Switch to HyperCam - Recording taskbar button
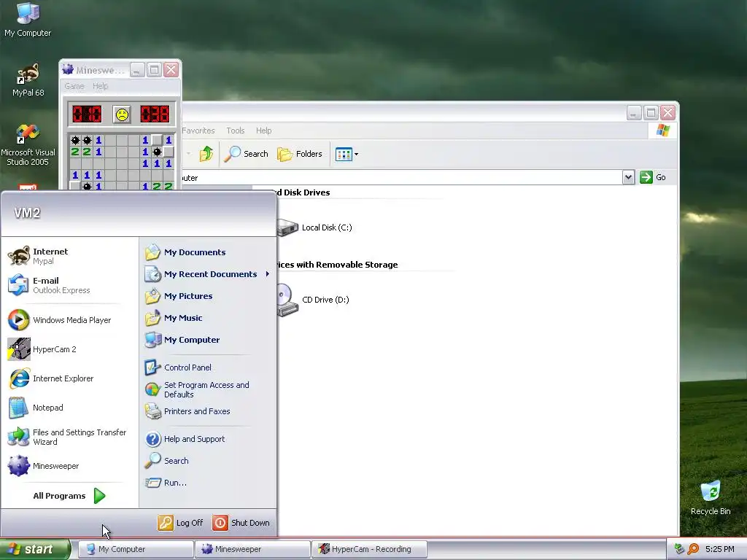Viewport: 747px width, 560px height. click(x=369, y=549)
